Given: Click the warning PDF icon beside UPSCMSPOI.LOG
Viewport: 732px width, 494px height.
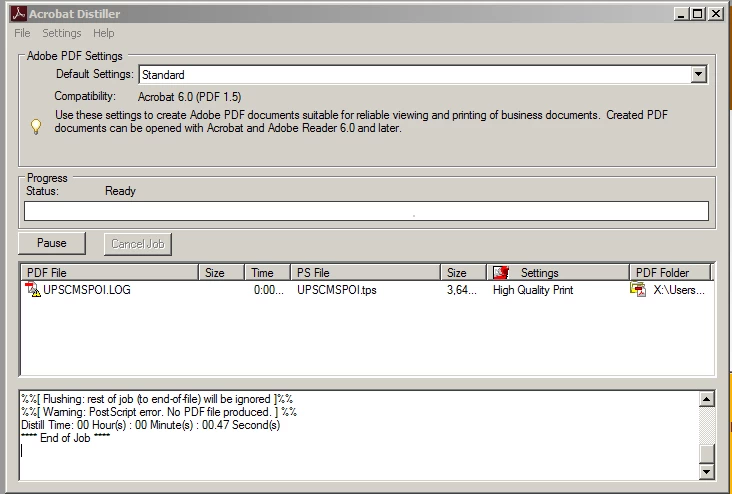Looking at the screenshot, I should [33, 289].
